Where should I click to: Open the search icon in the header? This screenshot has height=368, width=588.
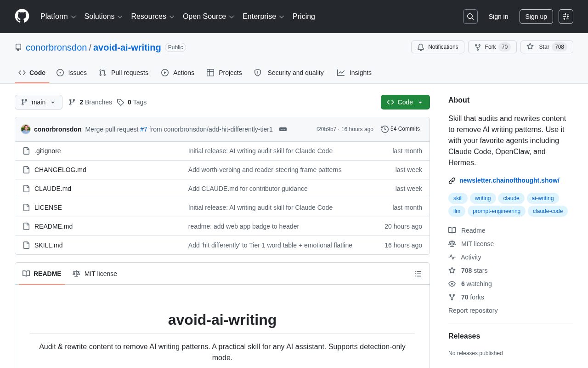coord(470,17)
